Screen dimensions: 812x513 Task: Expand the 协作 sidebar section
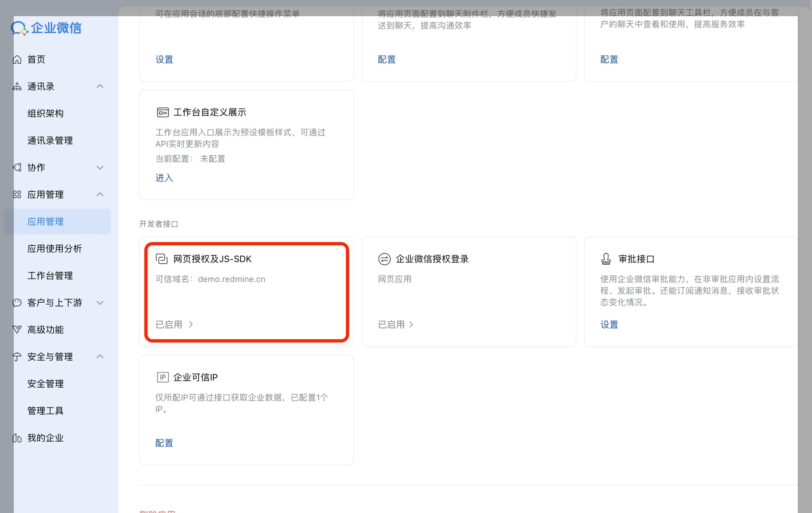click(100, 168)
